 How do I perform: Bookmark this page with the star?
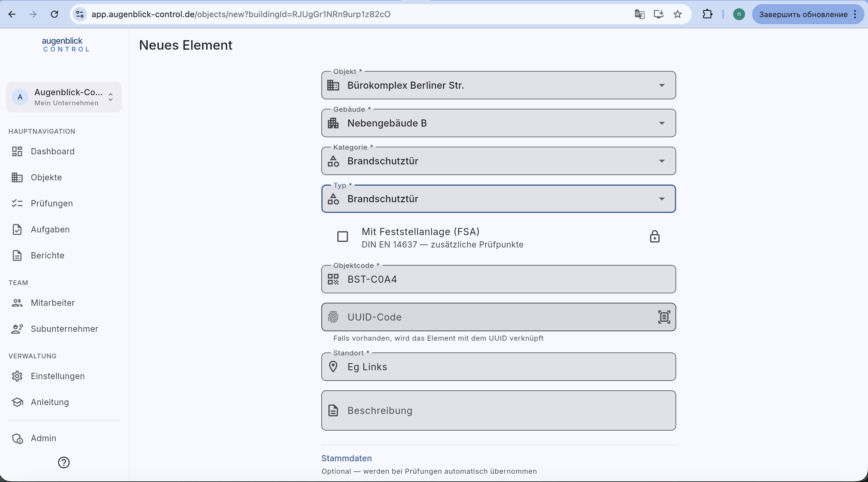coord(678,14)
